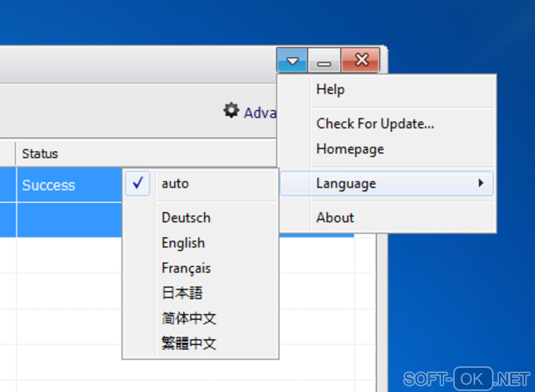The height and width of the screenshot is (392, 535).
Task: Select 简体中文 language
Action: (200, 318)
